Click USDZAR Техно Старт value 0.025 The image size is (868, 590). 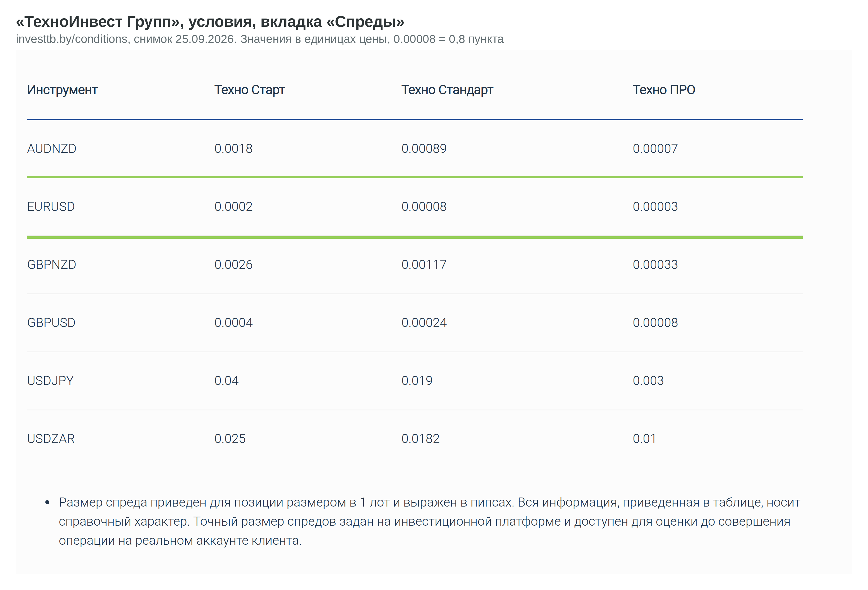[230, 439]
